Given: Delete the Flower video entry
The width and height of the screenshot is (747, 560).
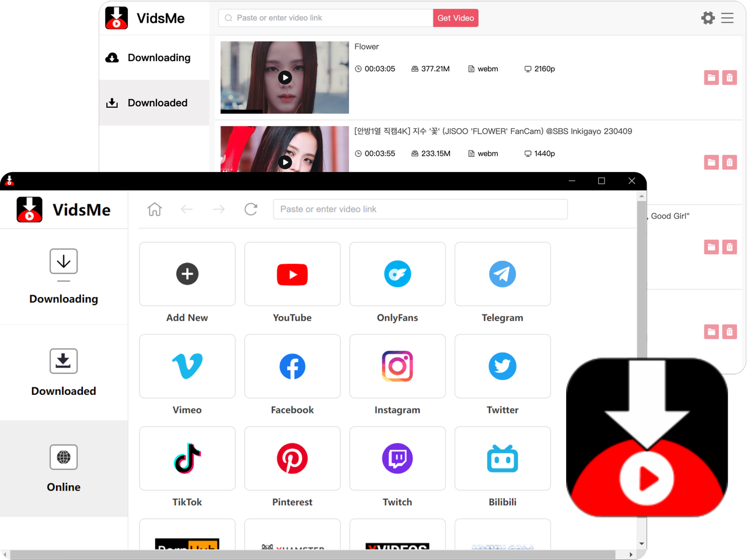Looking at the screenshot, I should 729,78.
